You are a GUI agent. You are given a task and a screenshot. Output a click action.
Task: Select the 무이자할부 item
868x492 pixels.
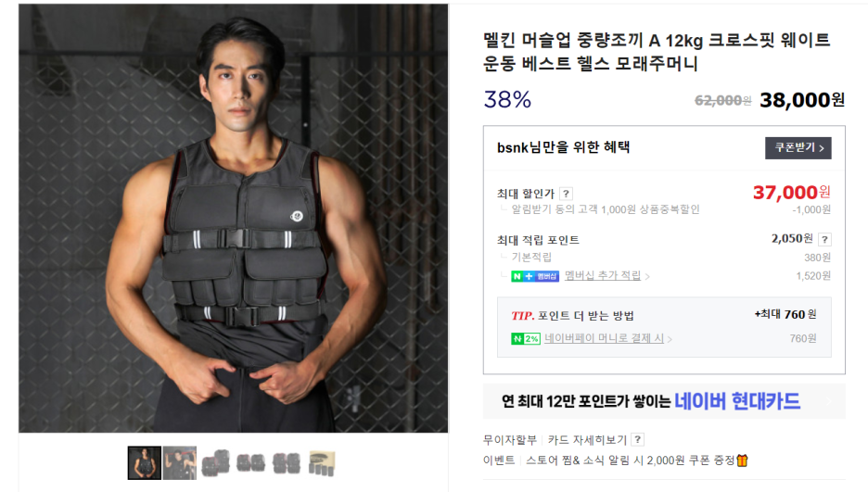point(510,440)
